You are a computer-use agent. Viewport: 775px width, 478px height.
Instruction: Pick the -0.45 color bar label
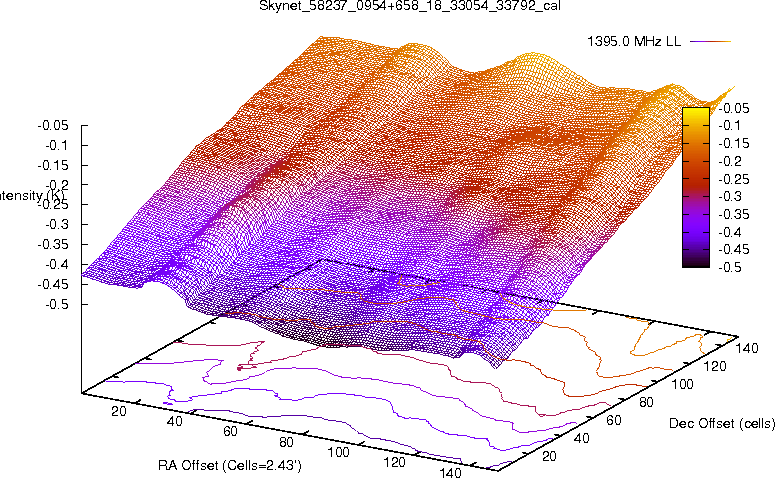coord(733,249)
